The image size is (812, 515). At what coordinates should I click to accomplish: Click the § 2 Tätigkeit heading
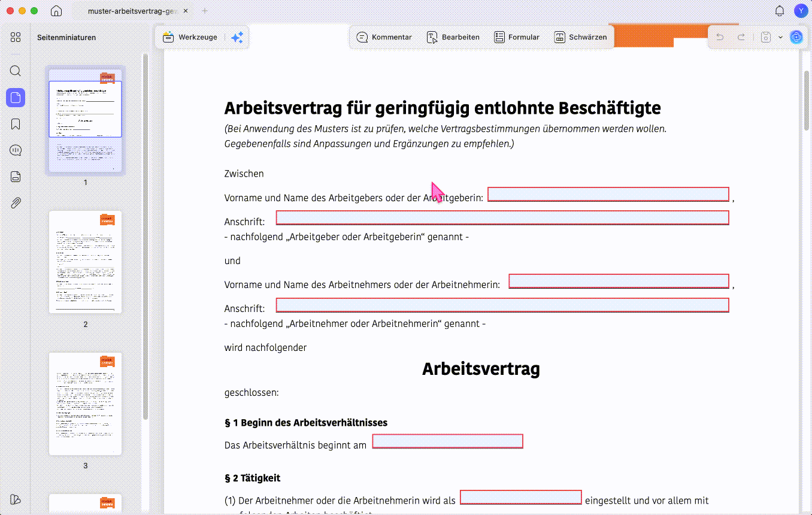(x=252, y=478)
